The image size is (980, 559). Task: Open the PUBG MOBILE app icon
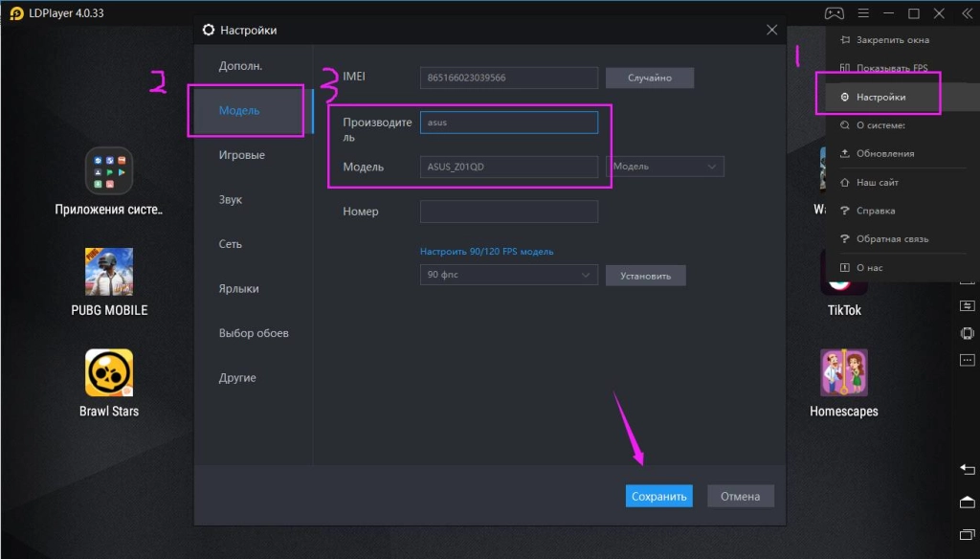tap(109, 273)
